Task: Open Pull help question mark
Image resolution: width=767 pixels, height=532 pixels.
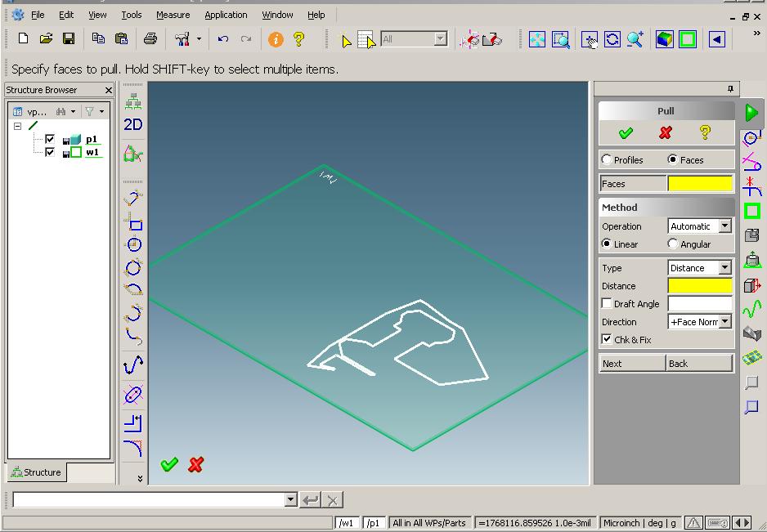Action: tap(705, 132)
